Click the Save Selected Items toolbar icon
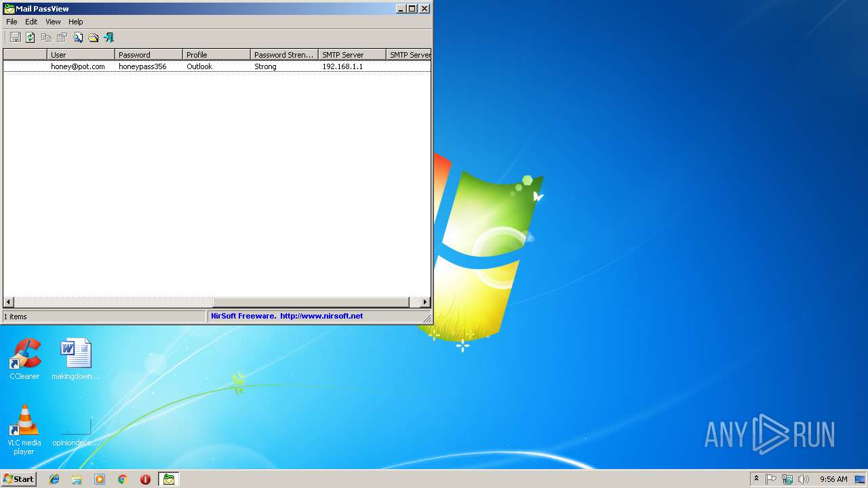The image size is (868, 488). (15, 38)
